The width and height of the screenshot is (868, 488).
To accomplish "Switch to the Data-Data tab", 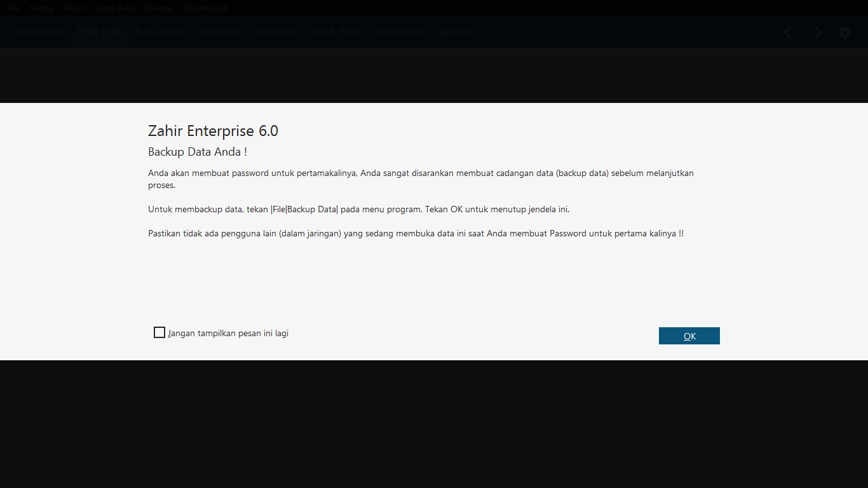I will [100, 32].
